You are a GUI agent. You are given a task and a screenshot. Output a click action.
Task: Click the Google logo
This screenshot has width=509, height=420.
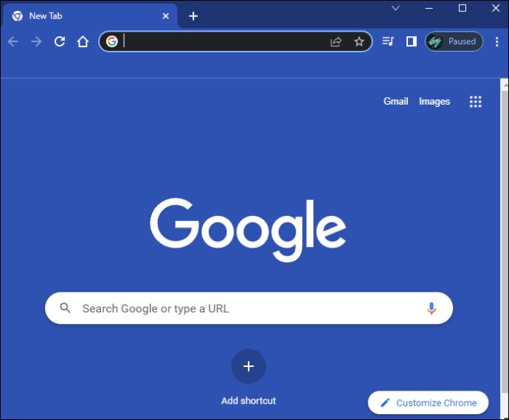248,230
